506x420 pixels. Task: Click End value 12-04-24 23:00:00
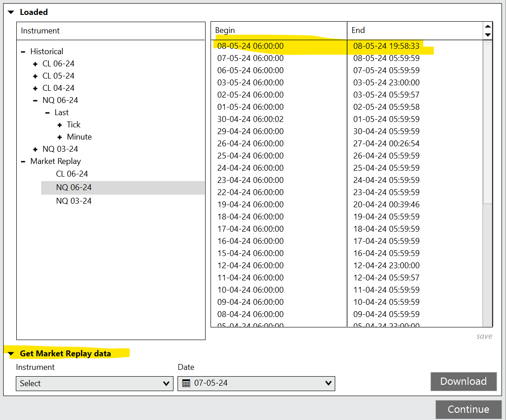(x=386, y=266)
